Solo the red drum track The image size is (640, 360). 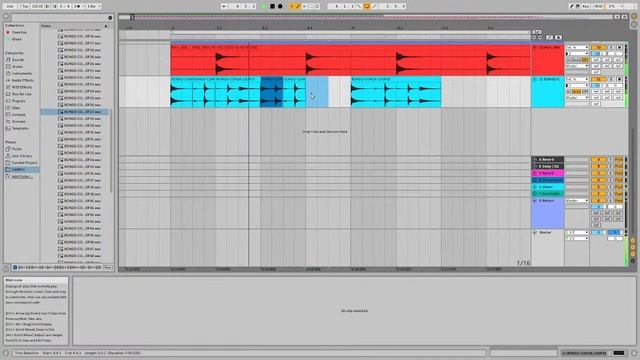[x=611, y=47]
